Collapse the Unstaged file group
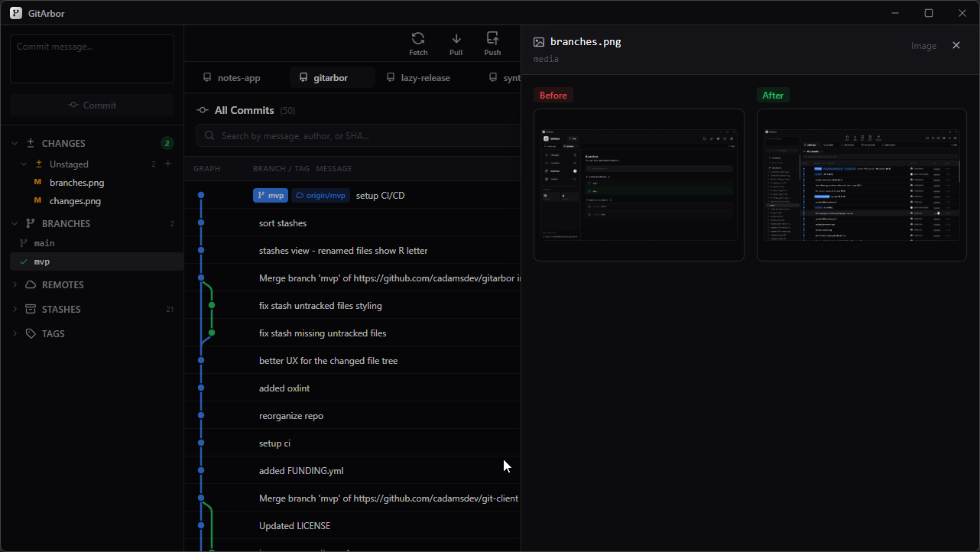The image size is (980, 552). [x=24, y=164]
